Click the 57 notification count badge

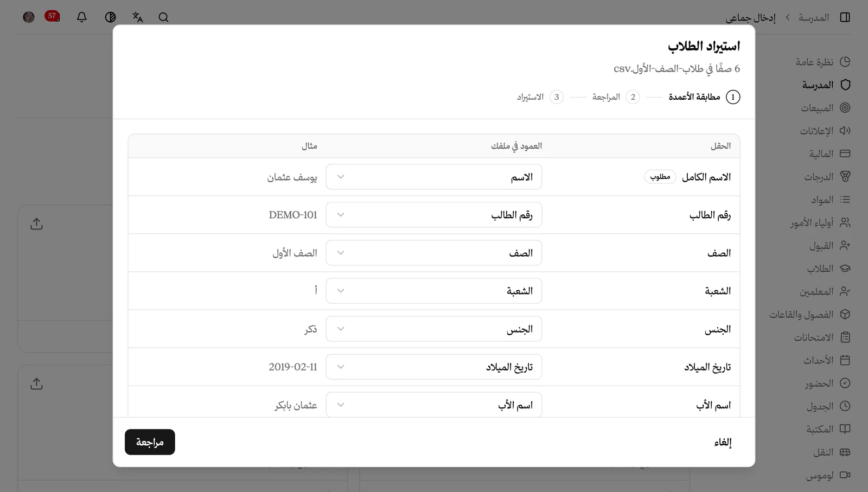click(x=52, y=16)
